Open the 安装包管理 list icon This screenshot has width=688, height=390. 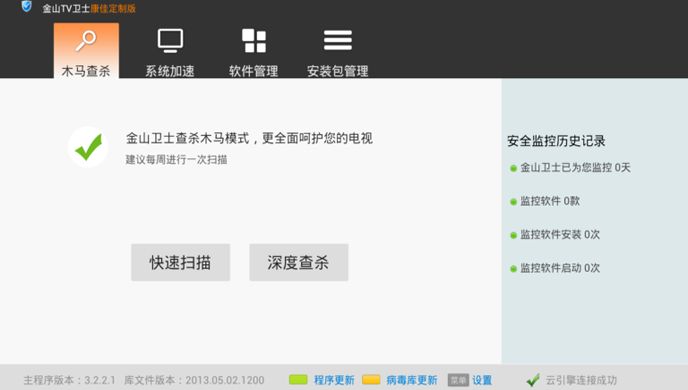click(337, 40)
